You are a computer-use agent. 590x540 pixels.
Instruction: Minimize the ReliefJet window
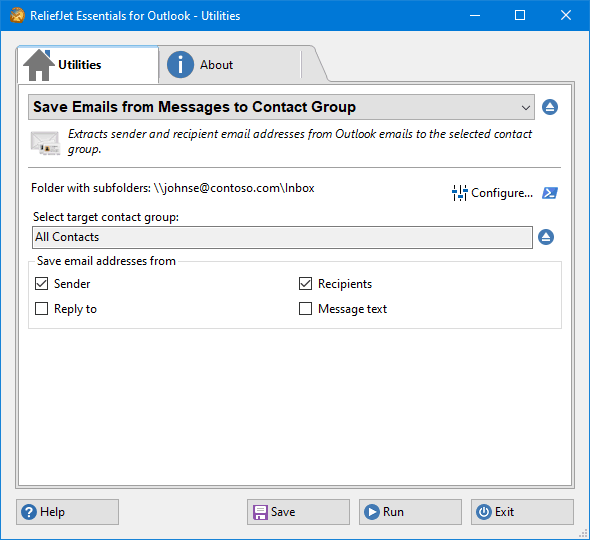475,15
